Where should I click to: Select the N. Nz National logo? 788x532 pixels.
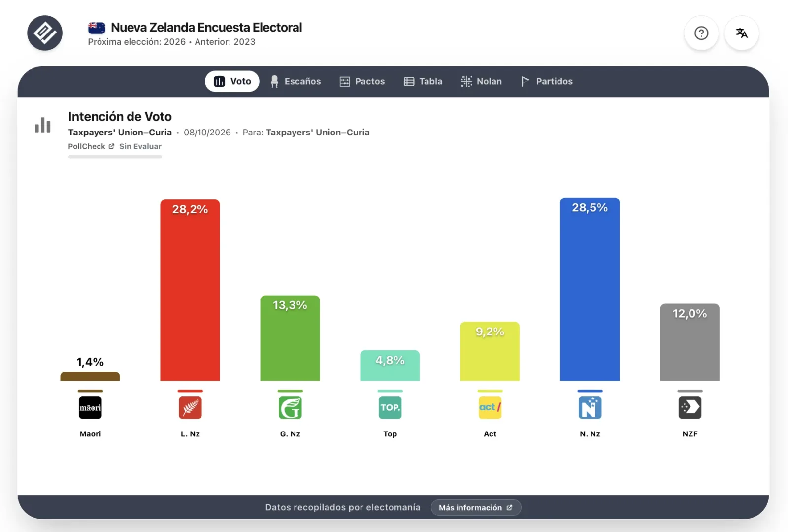590,407
